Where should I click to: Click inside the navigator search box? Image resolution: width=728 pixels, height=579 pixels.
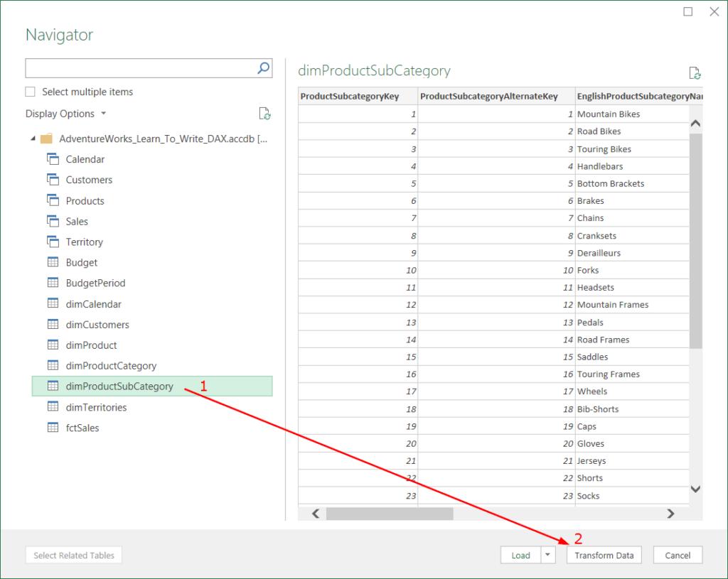(140, 68)
